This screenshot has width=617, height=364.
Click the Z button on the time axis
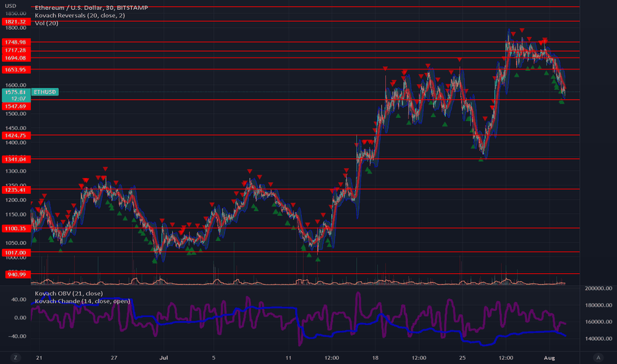click(x=15, y=357)
